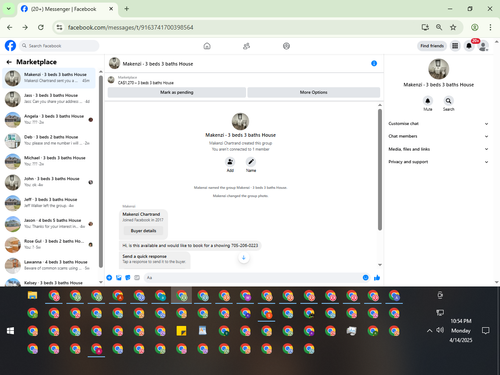Open the John 3 beds 3 baths conversation

coord(49,182)
